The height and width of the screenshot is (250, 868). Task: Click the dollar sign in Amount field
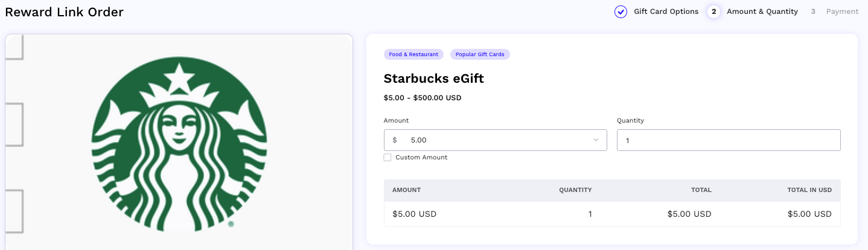[x=395, y=140]
